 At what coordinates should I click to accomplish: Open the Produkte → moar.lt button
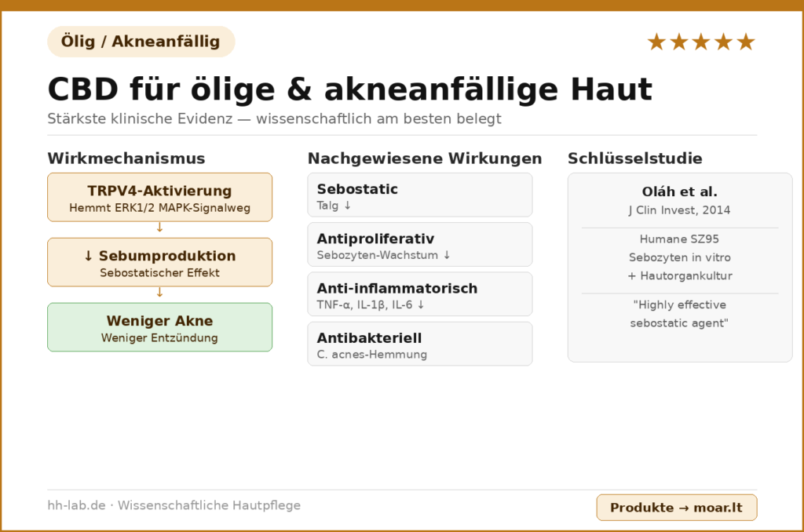tap(676, 508)
